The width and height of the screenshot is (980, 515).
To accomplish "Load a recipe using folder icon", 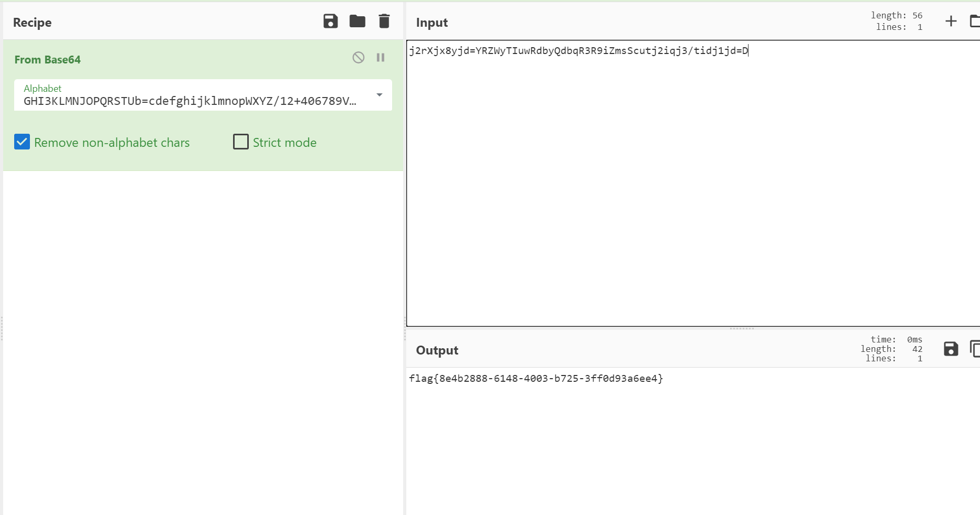I will 357,22.
